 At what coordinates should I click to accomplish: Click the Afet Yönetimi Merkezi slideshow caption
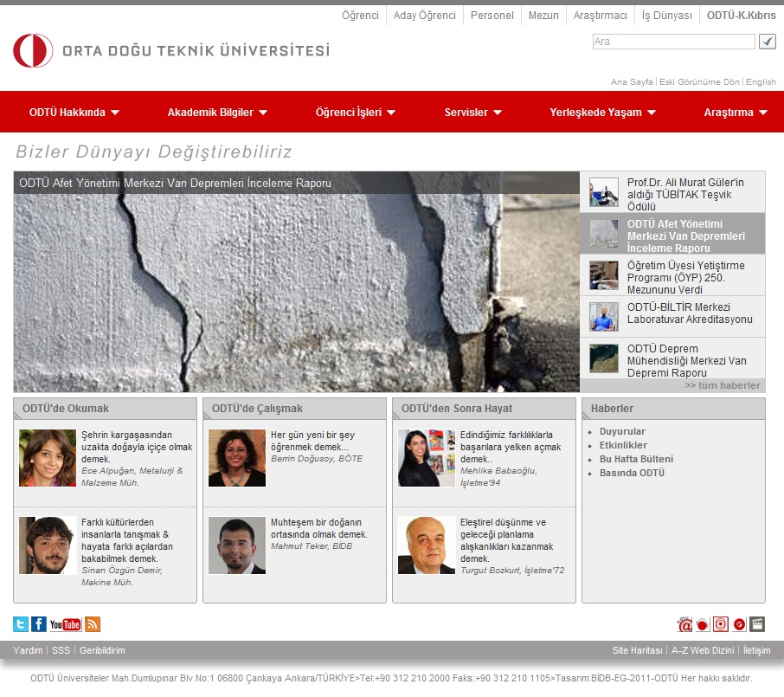tap(175, 184)
